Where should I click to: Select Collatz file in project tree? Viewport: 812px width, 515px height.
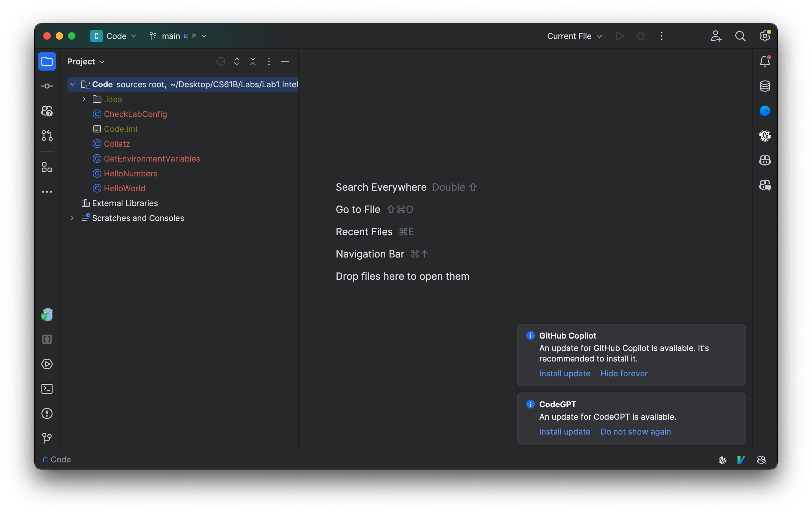click(117, 143)
